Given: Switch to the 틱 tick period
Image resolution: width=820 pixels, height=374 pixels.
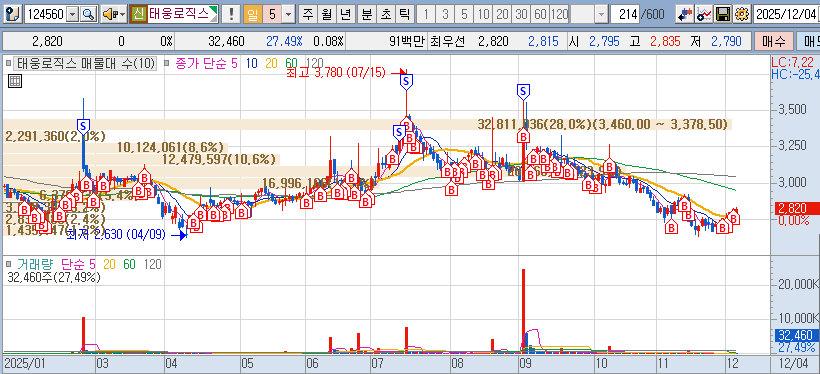Looking at the screenshot, I should pos(404,14).
